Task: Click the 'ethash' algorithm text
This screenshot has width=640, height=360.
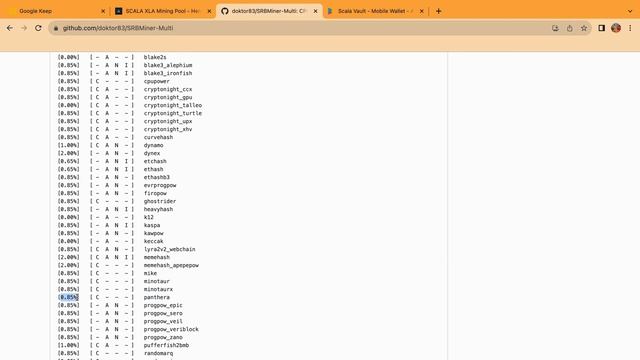Action: 153,169
